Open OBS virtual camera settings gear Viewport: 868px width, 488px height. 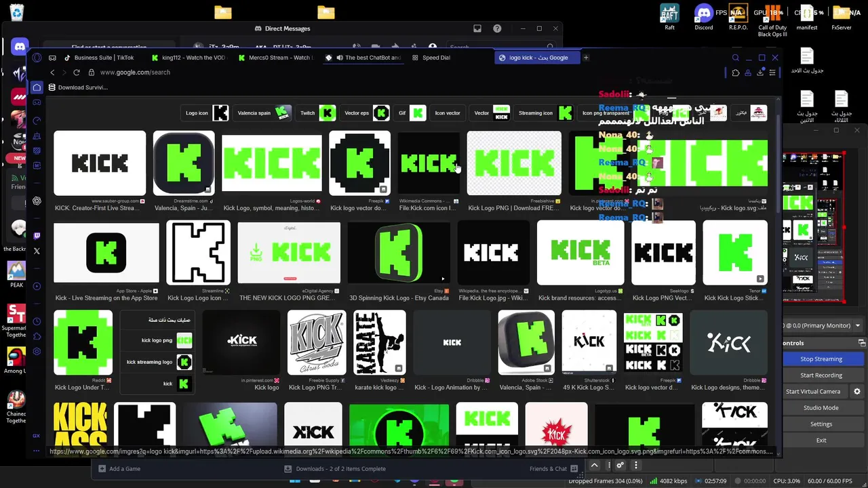[856, 391]
